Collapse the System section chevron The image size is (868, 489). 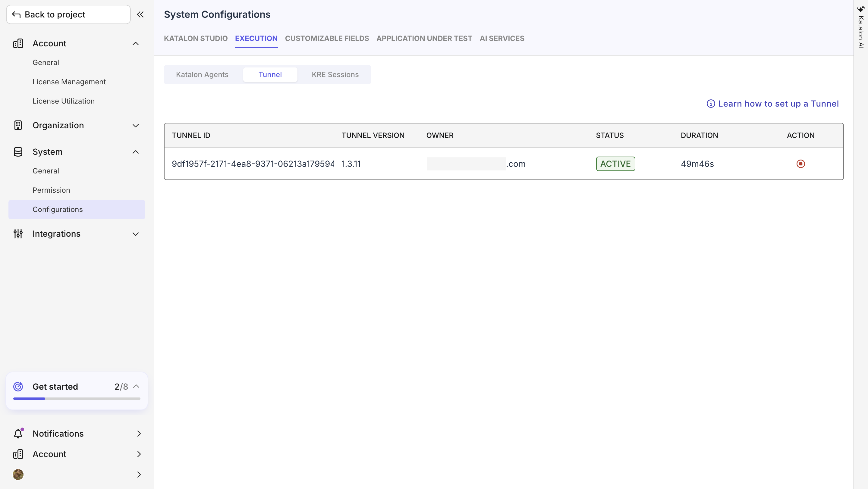[135, 152]
